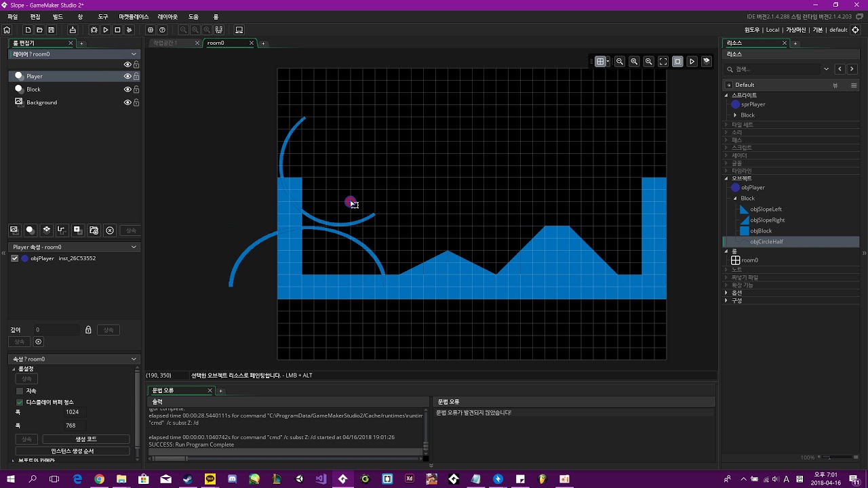The height and width of the screenshot is (488, 868).
Task: Collapse the 룸 folder in resource tree
Action: (726, 251)
